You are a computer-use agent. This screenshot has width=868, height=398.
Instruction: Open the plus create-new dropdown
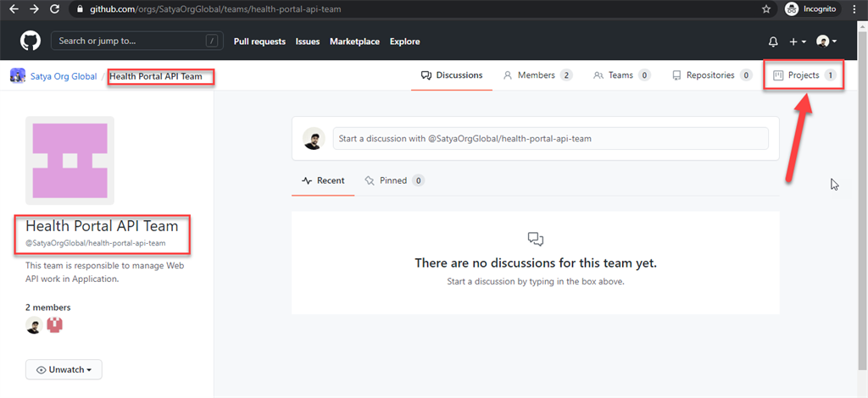(798, 41)
